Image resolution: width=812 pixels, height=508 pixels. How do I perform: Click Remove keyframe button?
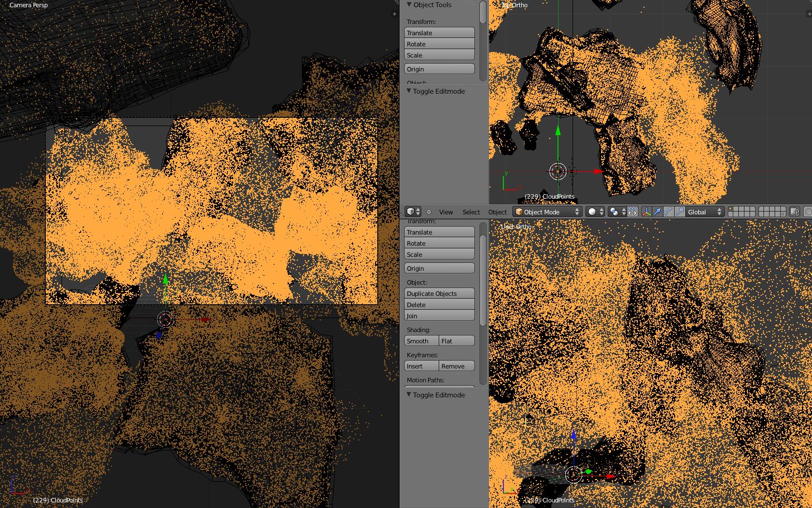coord(457,366)
